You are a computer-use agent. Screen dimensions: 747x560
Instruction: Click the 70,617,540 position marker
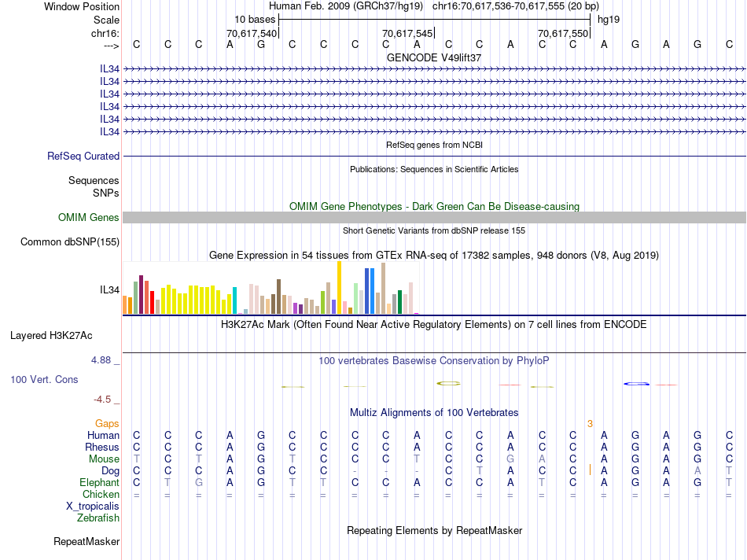coord(252,33)
